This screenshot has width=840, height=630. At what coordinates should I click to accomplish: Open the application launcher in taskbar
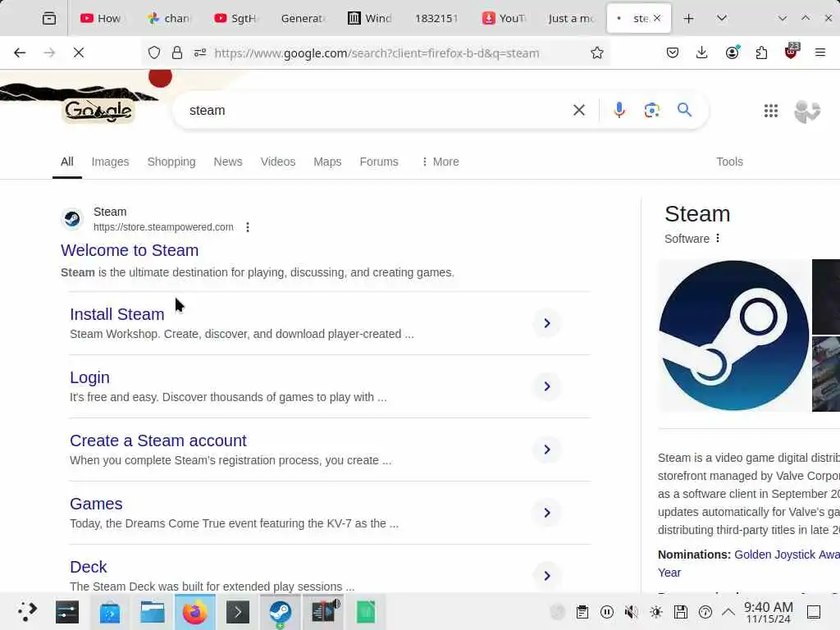tap(27, 612)
